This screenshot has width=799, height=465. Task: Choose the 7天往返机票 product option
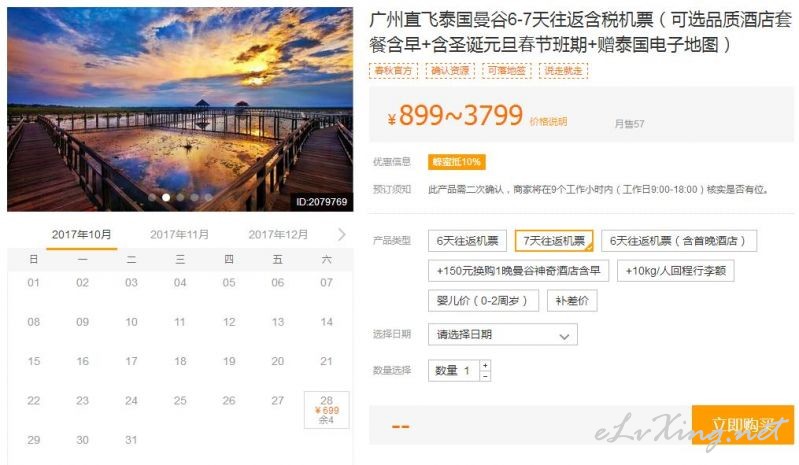[554, 241]
